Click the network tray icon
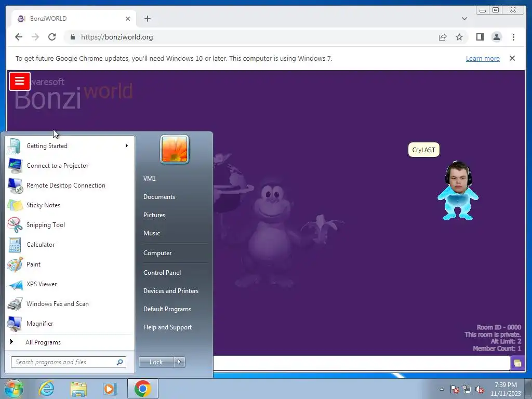 [467, 390]
